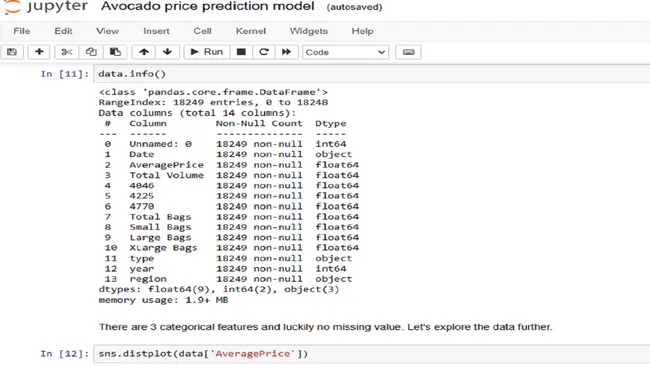Open the Edit menu
Screen dimensions: 650x366
coord(63,31)
